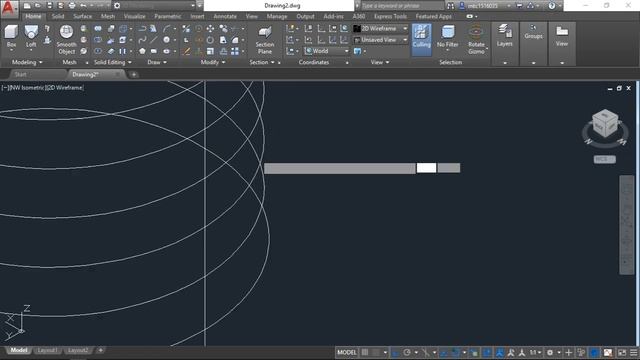Switch to the Surface ribbon tab

82,16
